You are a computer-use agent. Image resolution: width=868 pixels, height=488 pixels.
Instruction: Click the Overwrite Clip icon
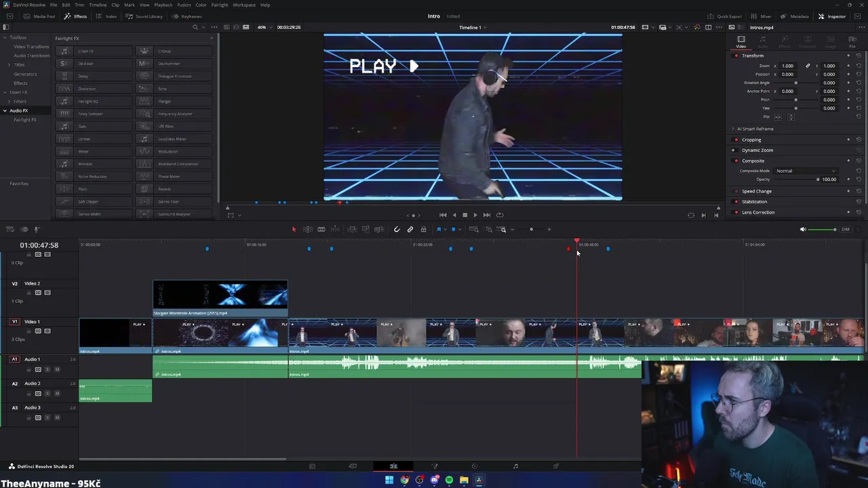pos(366,229)
